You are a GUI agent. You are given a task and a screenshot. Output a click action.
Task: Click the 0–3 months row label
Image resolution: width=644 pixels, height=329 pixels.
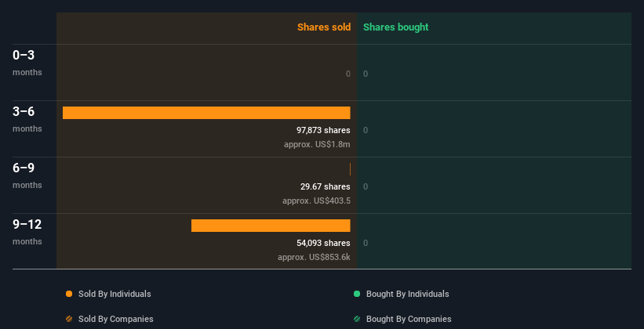(27, 63)
